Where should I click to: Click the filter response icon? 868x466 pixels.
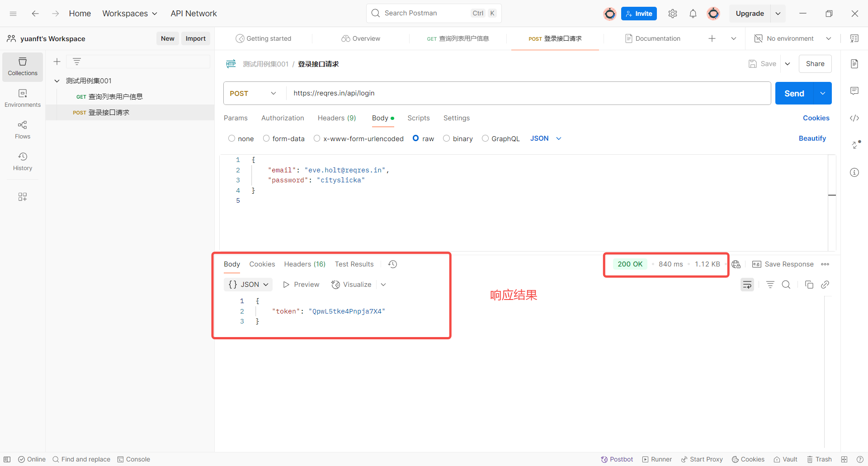770,285
